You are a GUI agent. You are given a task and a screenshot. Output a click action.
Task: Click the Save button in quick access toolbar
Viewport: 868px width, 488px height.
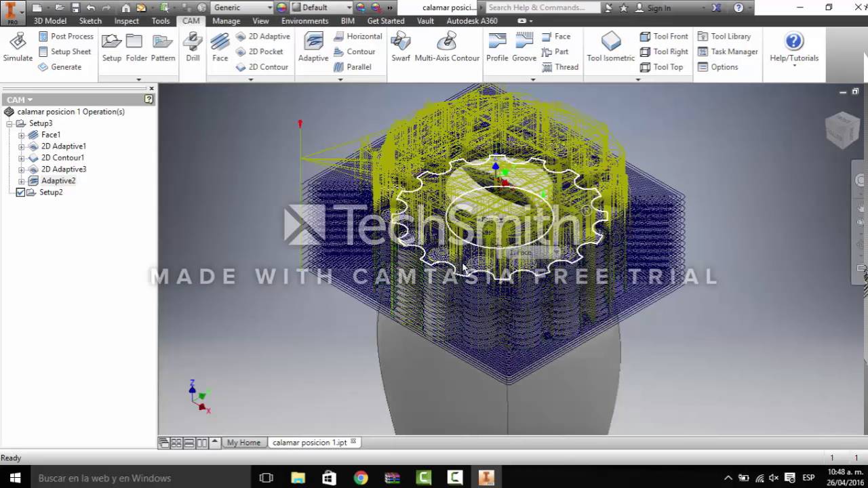75,8
